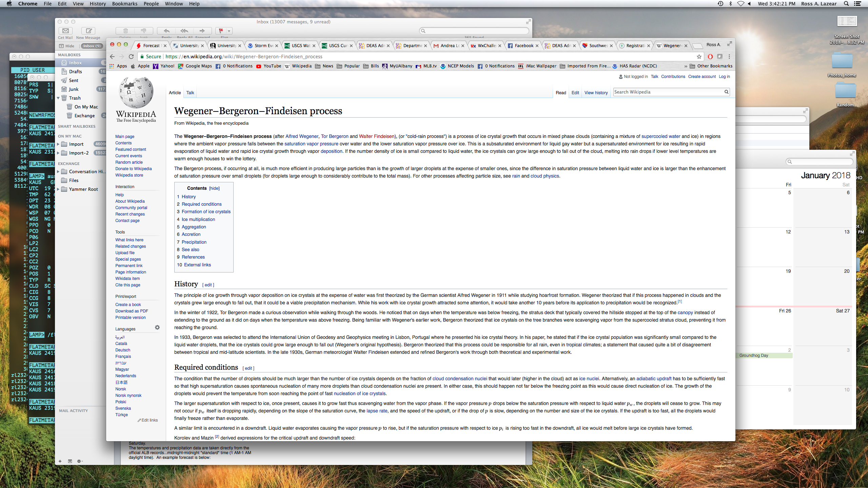Screen dimensions: 868x488
Task: Switch to the WxChallenge Chrome tab
Action: [x=486, y=45]
